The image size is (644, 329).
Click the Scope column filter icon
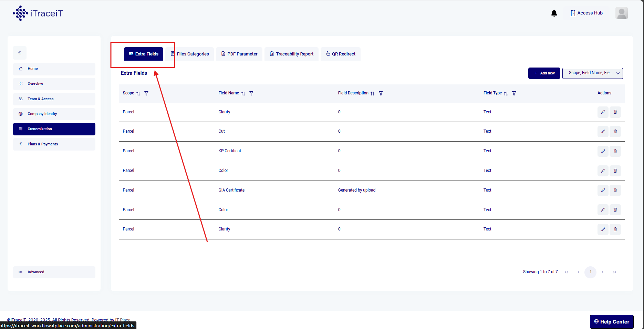click(146, 93)
